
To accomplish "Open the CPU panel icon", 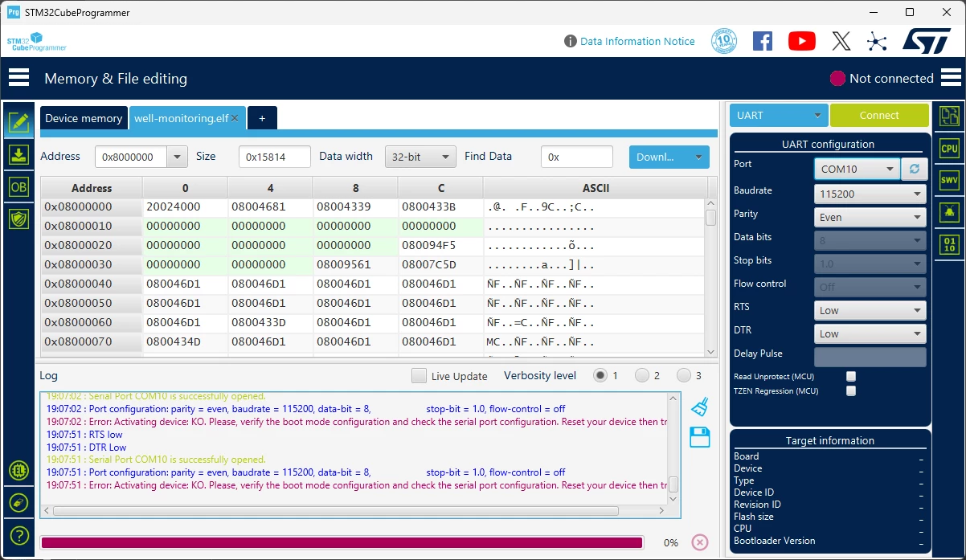I will coord(949,149).
